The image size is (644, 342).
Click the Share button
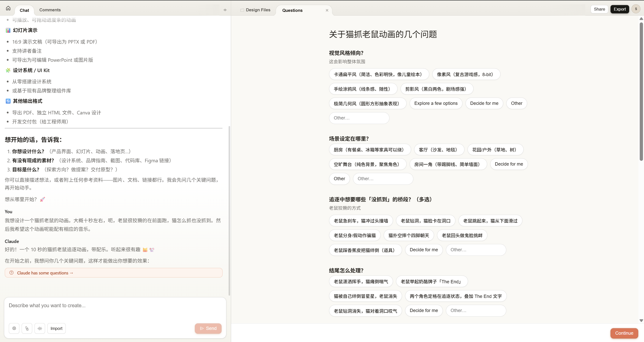(x=599, y=9)
